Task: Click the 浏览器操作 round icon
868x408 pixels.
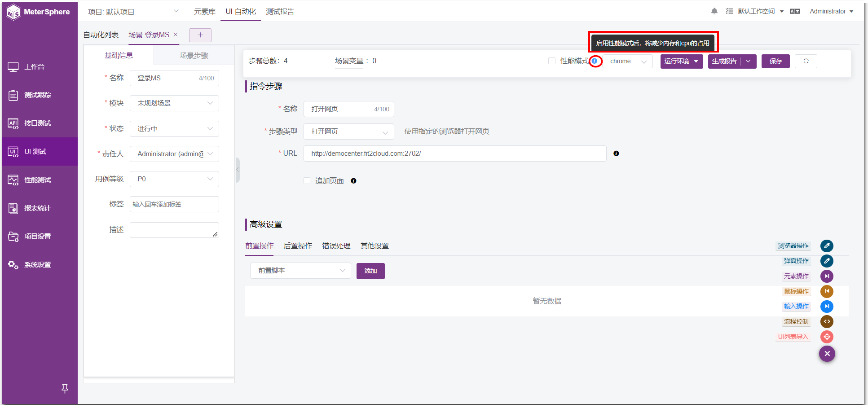Action: pos(827,246)
